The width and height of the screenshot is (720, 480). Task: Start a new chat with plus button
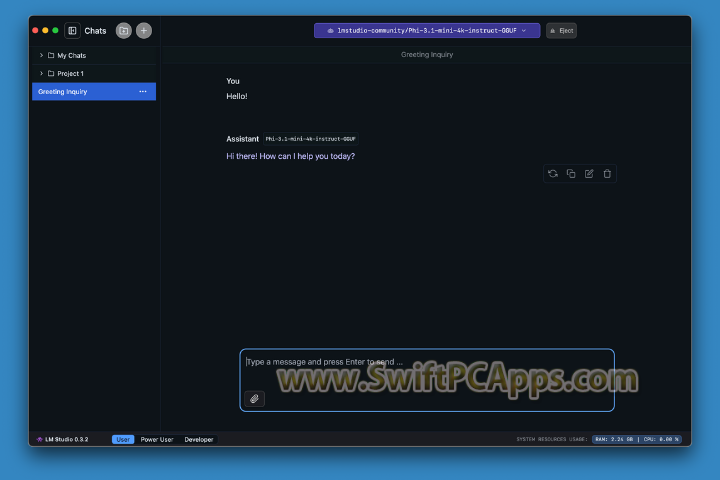144,31
